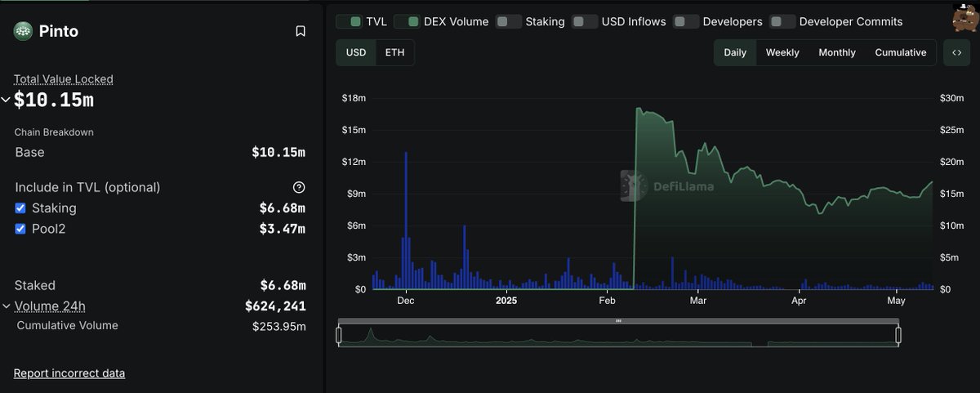Click the $624,241 volume value

pyautogui.click(x=275, y=306)
